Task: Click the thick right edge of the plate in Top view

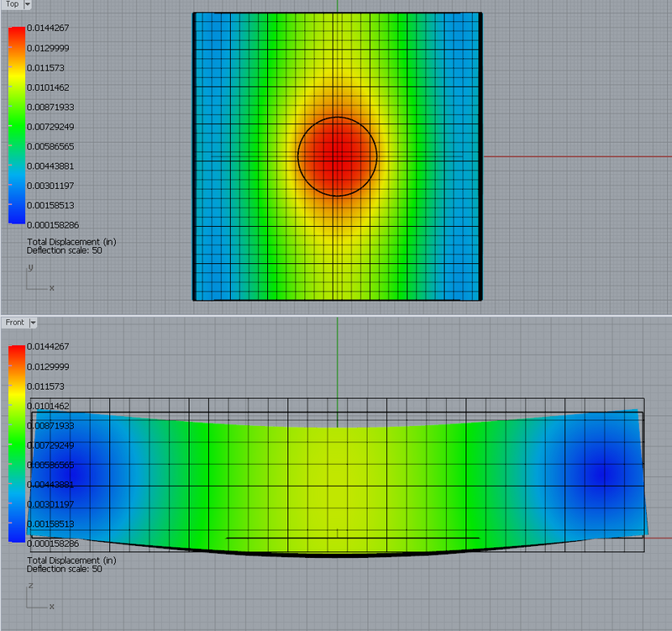Action: 480,156
